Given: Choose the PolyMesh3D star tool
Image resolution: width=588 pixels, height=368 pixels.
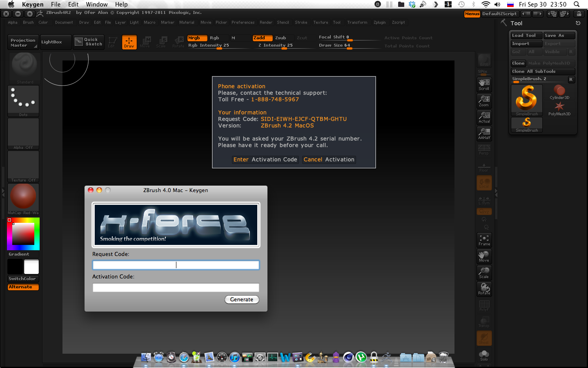Looking at the screenshot, I should [x=559, y=108].
